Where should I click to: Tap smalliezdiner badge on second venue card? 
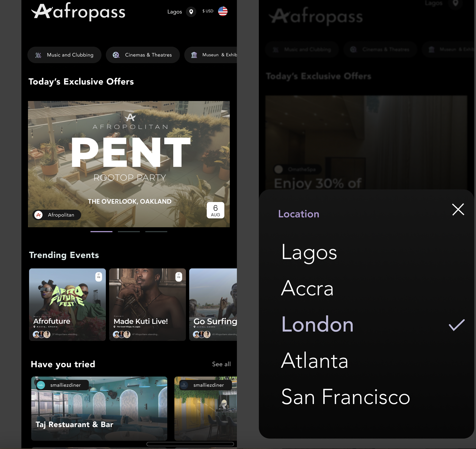click(x=205, y=385)
